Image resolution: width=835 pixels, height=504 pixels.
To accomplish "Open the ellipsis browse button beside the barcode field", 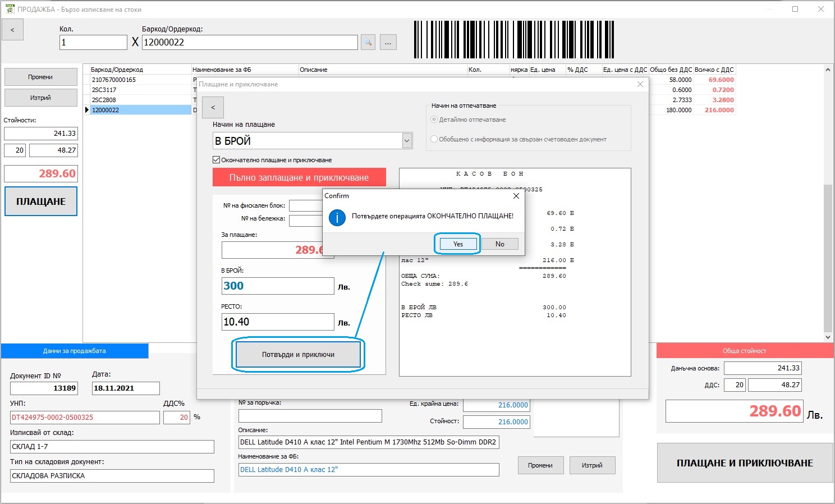I will tap(388, 42).
